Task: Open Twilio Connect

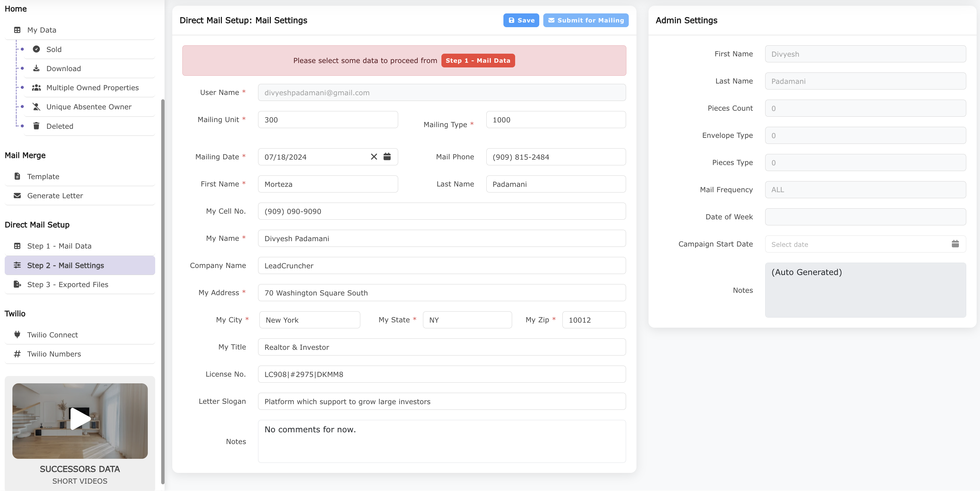Action: click(x=52, y=335)
